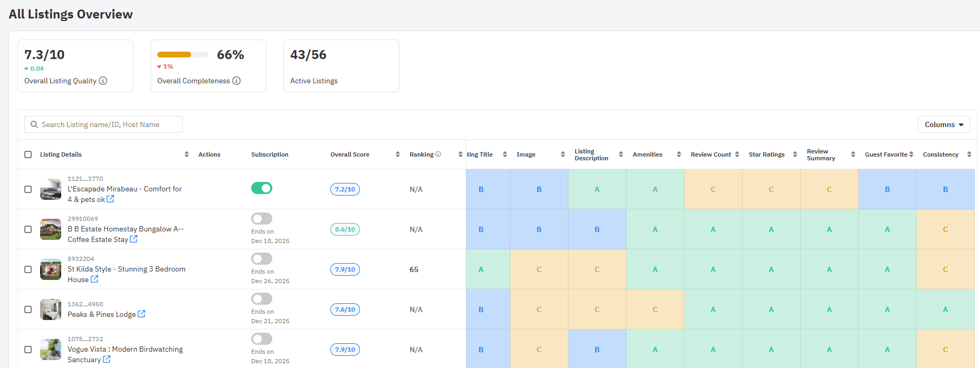The width and height of the screenshot is (980, 368).
Task: Click the Search Listing name/ID input field
Action: tap(103, 124)
